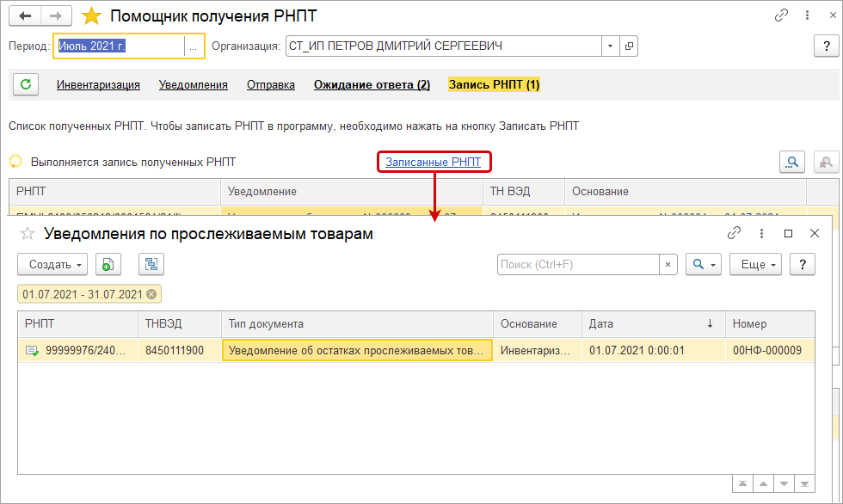Open Создать dropdown button

(x=52, y=264)
